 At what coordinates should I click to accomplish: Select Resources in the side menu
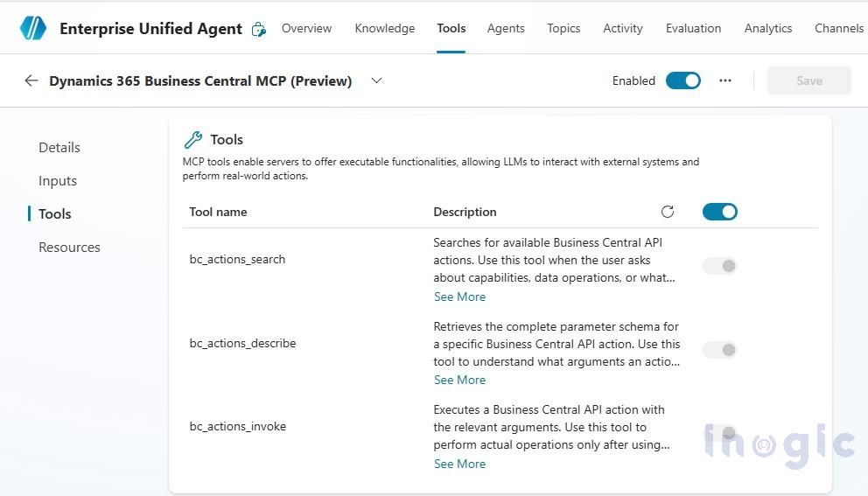[69, 247]
